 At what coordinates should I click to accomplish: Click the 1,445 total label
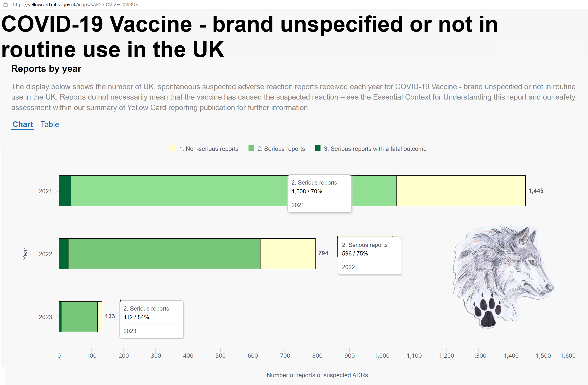(x=536, y=191)
